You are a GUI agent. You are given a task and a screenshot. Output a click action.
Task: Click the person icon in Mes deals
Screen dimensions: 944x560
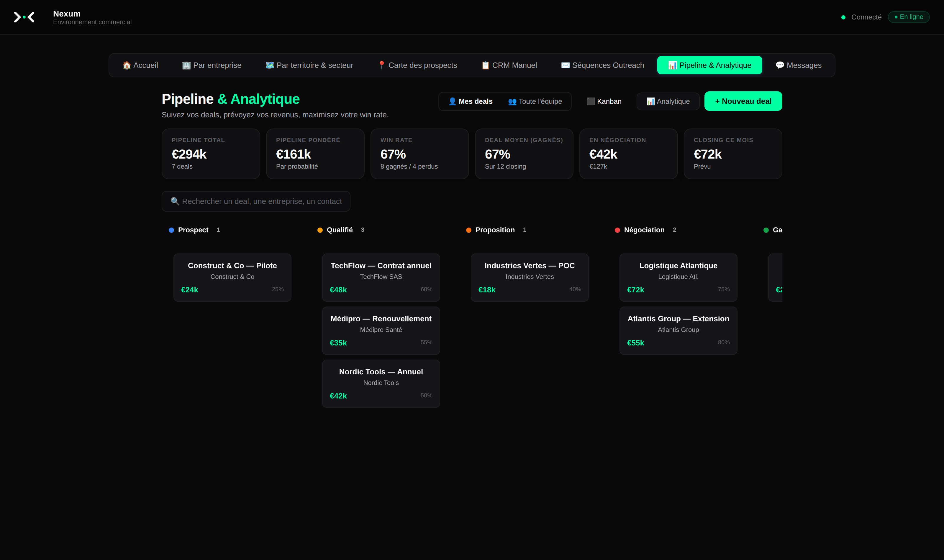pos(452,101)
